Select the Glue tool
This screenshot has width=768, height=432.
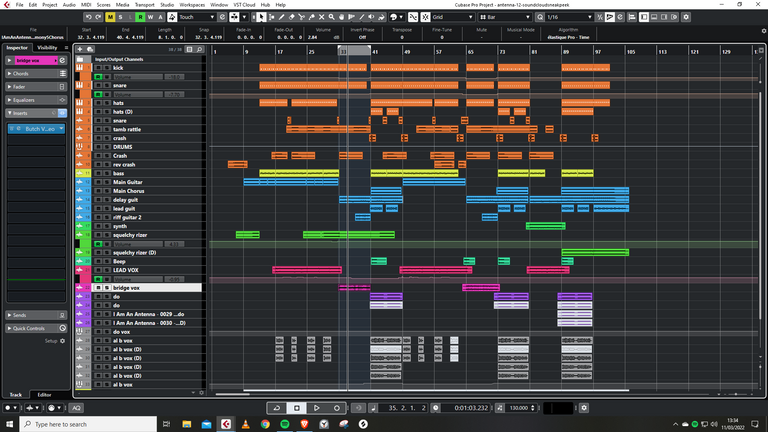click(x=312, y=17)
